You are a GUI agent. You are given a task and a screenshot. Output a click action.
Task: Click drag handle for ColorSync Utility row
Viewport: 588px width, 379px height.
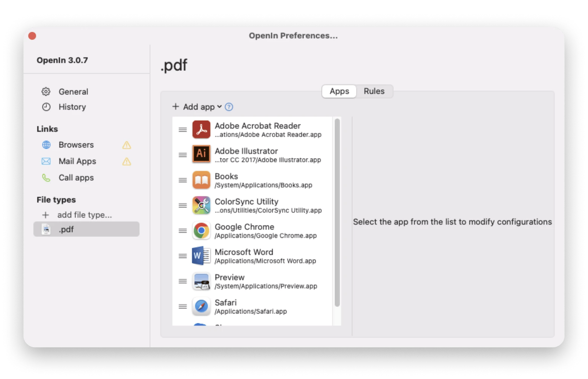pos(183,205)
